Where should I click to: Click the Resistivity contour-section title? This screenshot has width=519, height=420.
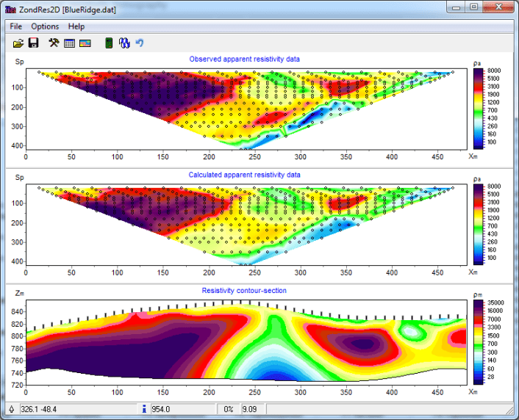[x=244, y=291]
